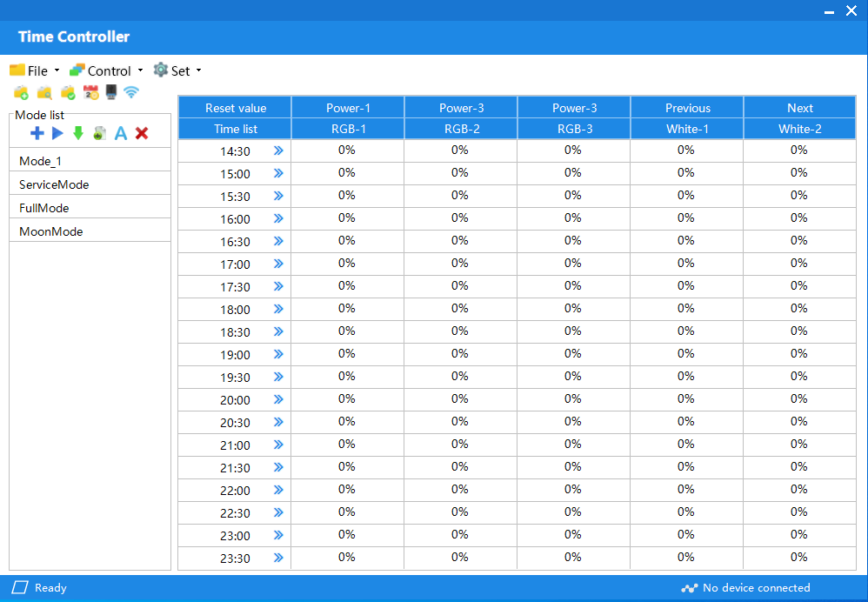Click the double chevron in the 14:30 row

tap(278, 150)
